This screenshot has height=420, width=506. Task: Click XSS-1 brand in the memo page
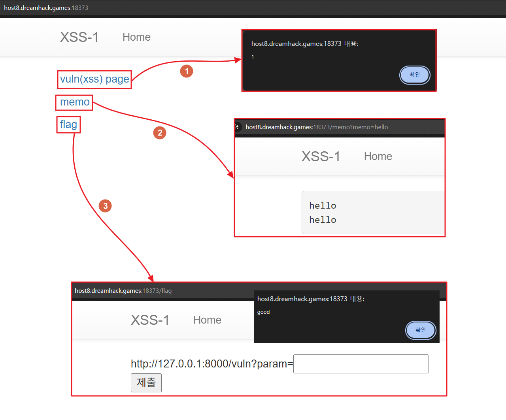pos(321,156)
